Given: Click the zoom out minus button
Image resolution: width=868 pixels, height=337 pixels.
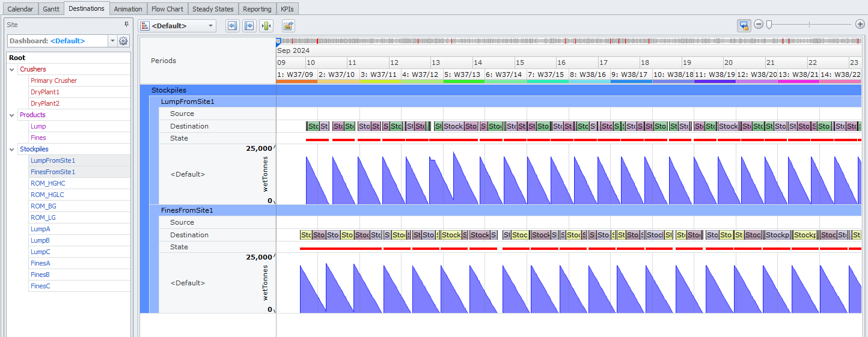Looking at the screenshot, I should pos(759,25).
